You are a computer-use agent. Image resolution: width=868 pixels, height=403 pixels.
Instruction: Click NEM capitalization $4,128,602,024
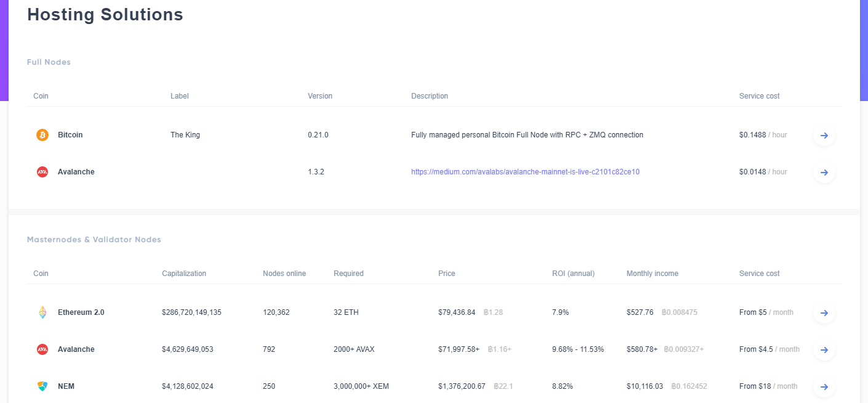(x=188, y=386)
